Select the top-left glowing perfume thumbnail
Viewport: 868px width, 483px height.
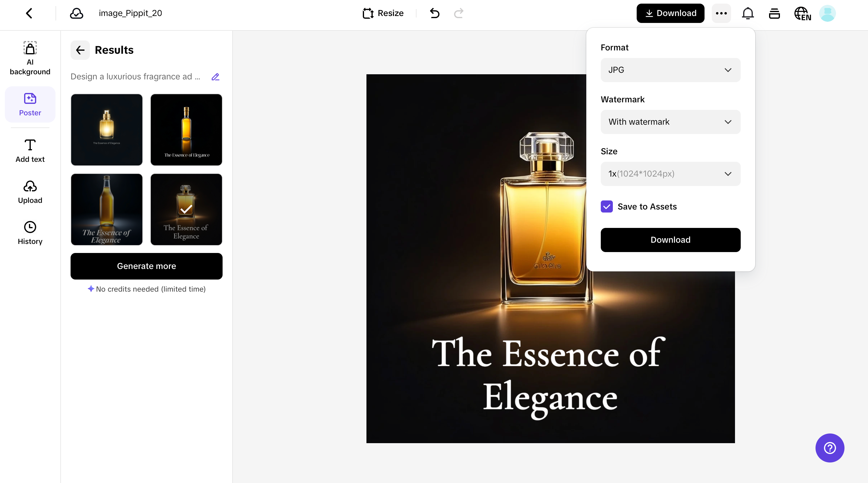(x=106, y=130)
